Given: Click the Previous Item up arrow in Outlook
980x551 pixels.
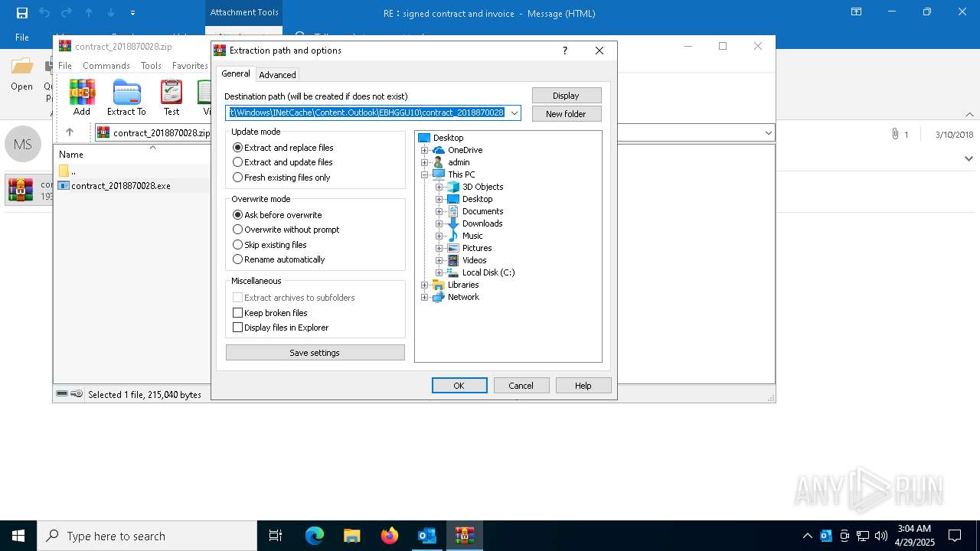Looking at the screenshot, I should [89, 13].
